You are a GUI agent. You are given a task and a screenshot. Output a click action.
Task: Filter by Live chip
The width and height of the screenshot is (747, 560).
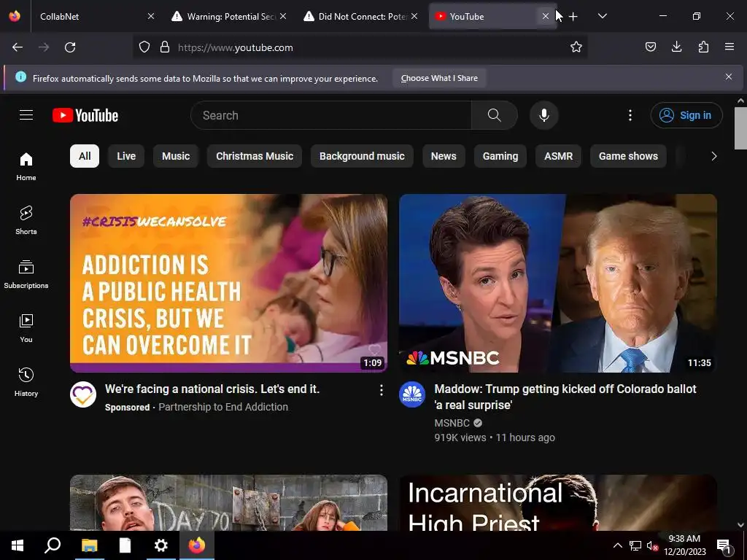(126, 156)
